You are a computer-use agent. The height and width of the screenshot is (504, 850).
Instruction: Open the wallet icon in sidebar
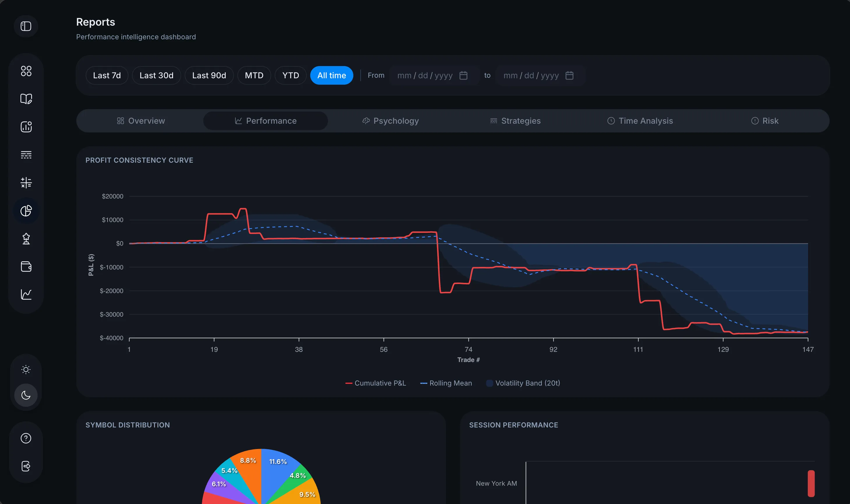26,267
